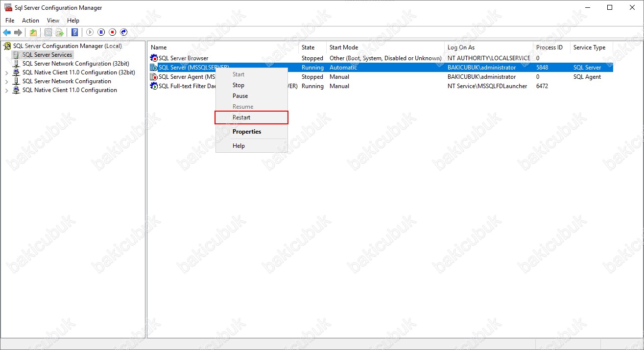This screenshot has width=644, height=350.
Task: Click the Stop Service icon in toolbar
Action: coord(112,32)
